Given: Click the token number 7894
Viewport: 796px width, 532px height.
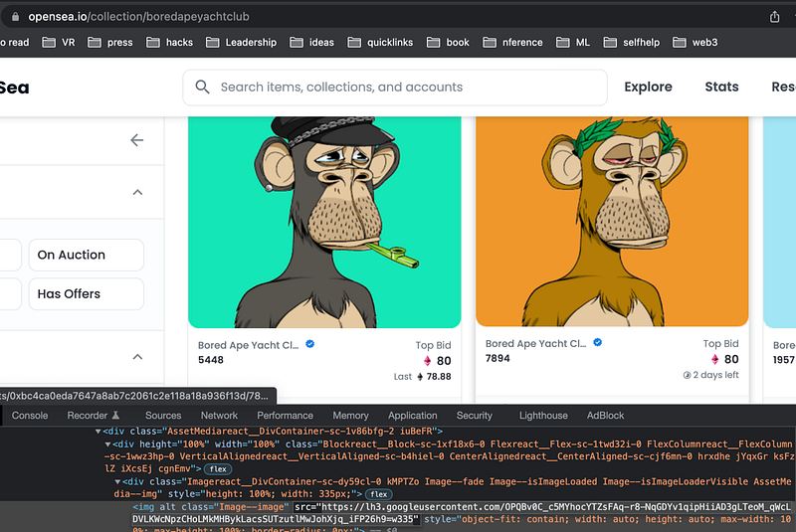Looking at the screenshot, I should click(x=497, y=358).
